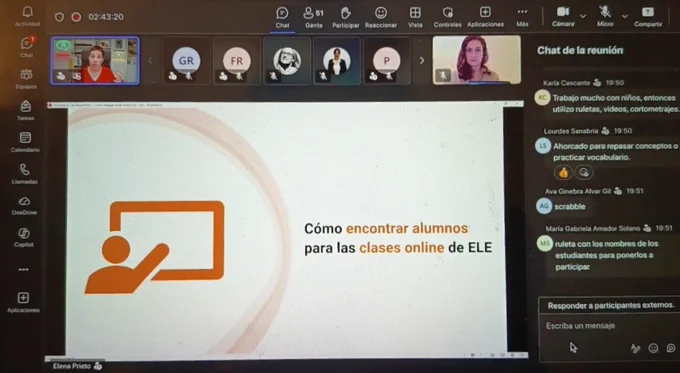Click the 'scrabble' chat message
This screenshot has width=680, height=373.
pyautogui.click(x=570, y=207)
